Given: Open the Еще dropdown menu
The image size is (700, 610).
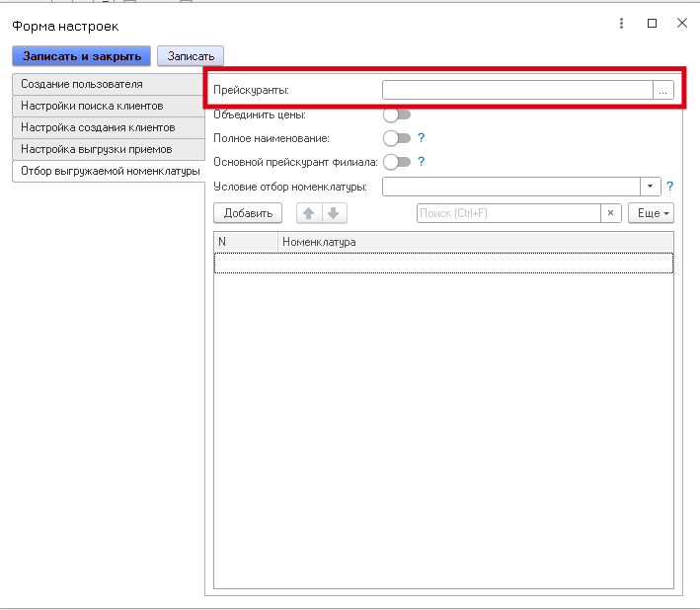Looking at the screenshot, I should pyautogui.click(x=651, y=213).
